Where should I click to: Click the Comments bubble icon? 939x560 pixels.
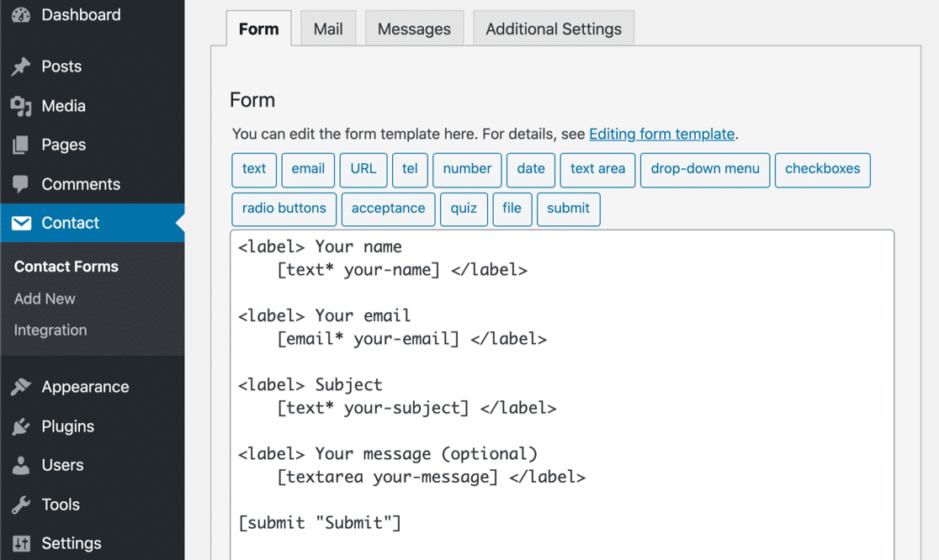(21, 184)
